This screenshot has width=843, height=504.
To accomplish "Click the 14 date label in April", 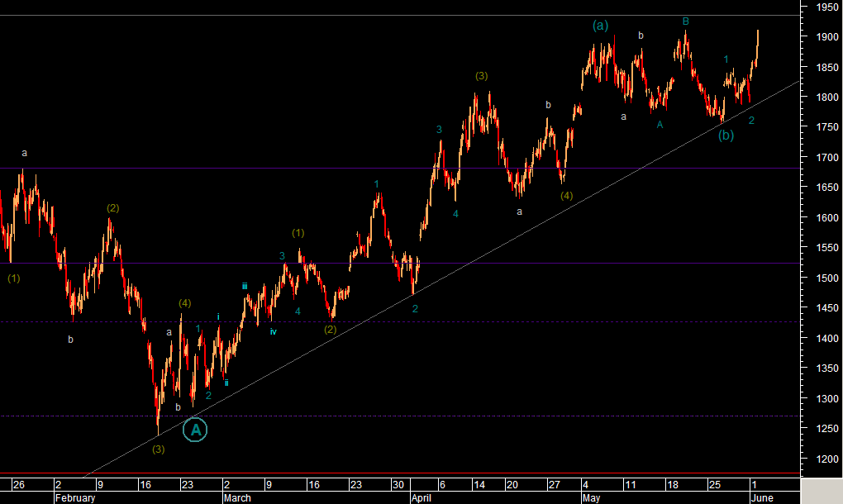I will [x=479, y=485].
